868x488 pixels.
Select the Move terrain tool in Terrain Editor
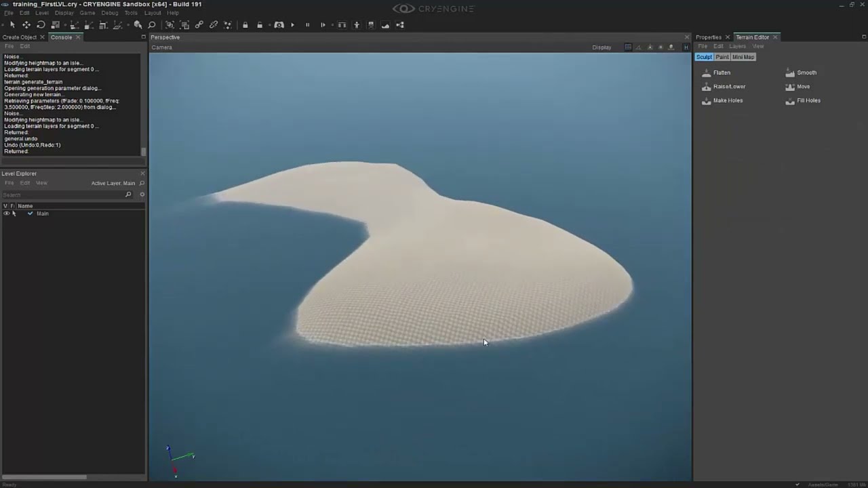pos(797,87)
